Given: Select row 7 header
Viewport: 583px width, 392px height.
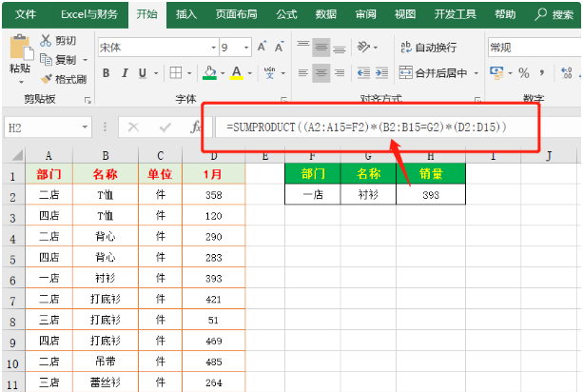Looking at the screenshot, I should coord(12,300).
